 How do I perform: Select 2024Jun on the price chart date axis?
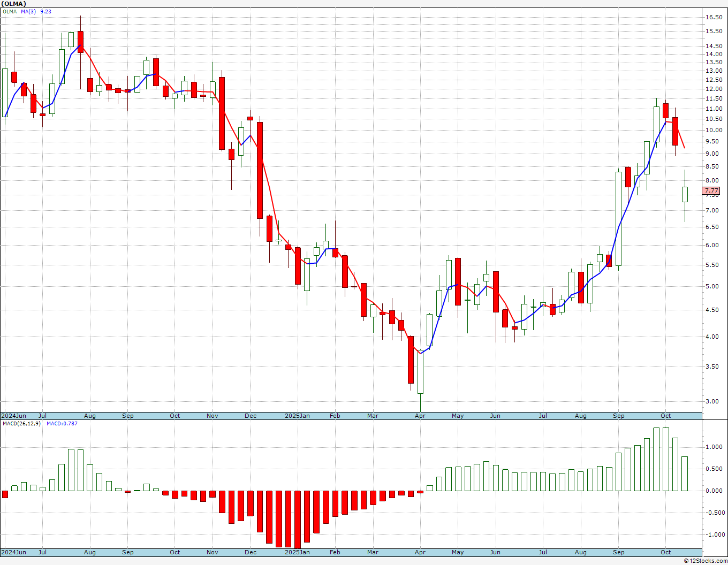point(13,416)
